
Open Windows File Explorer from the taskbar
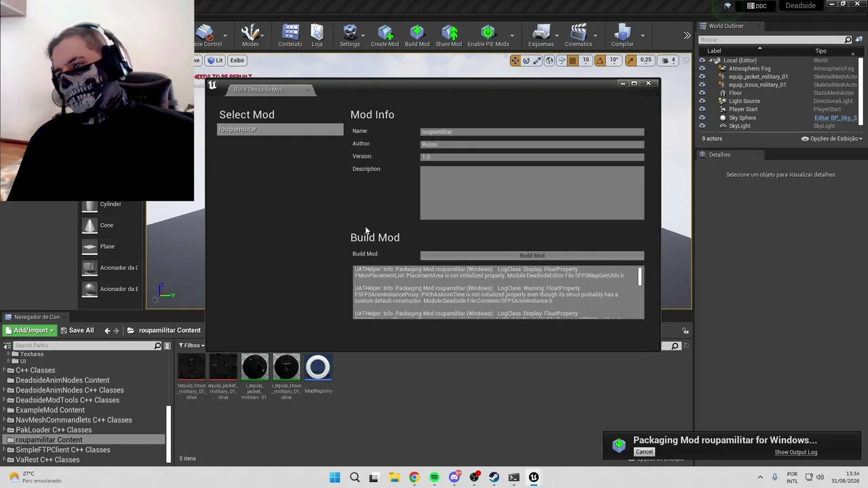[394, 477]
